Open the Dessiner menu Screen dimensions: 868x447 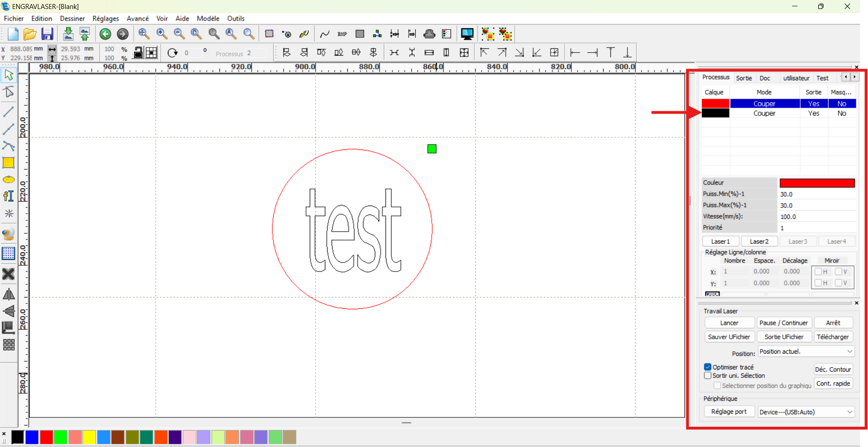coord(72,18)
